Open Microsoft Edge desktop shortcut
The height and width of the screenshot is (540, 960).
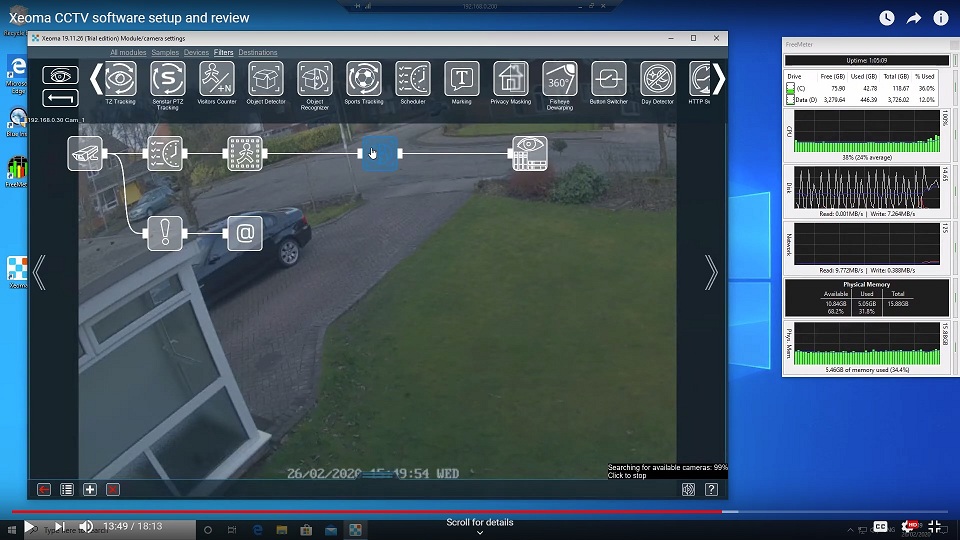coord(17,75)
